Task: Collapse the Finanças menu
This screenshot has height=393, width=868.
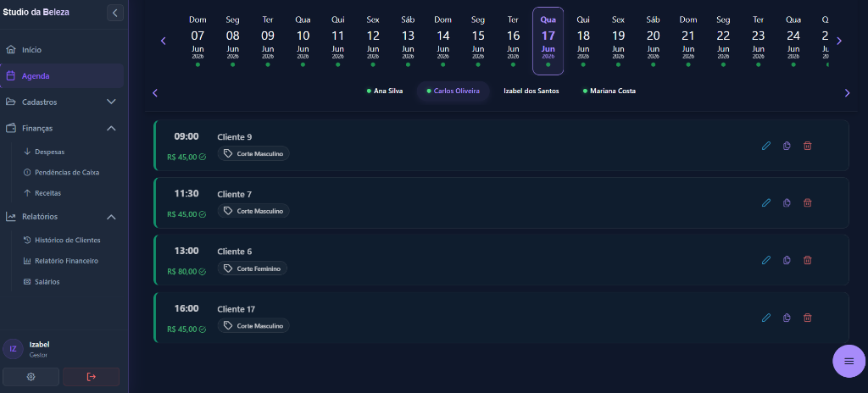Action: pos(61,128)
